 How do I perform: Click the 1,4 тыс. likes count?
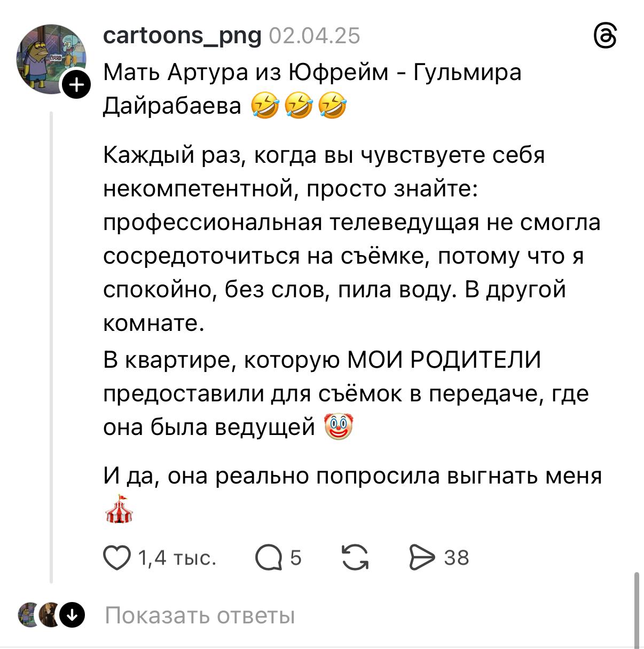click(177, 558)
